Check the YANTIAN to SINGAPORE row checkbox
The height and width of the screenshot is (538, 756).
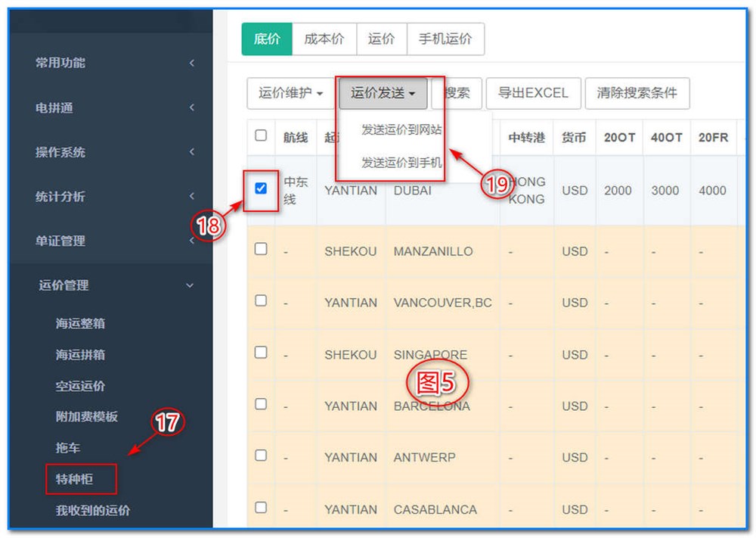coord(260,352)
